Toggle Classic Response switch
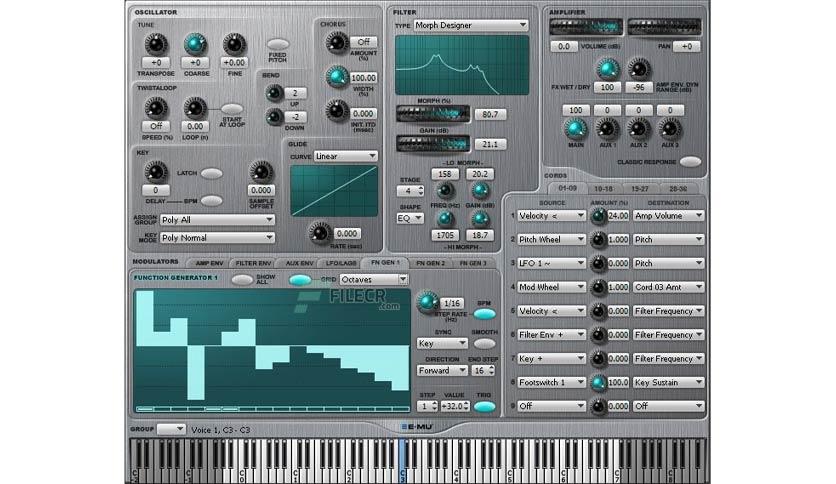 coord(690,162)
